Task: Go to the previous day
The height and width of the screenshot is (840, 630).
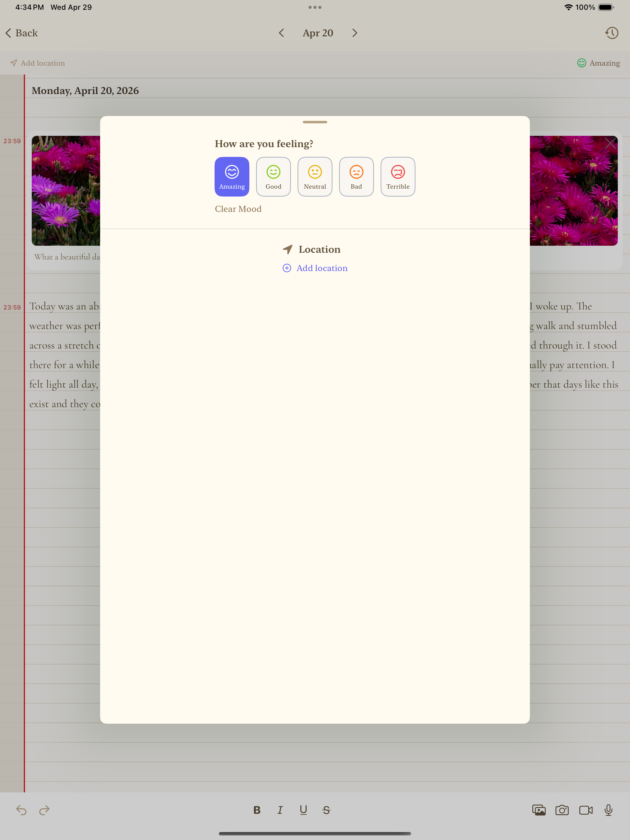Action: [x=281, y=33]
